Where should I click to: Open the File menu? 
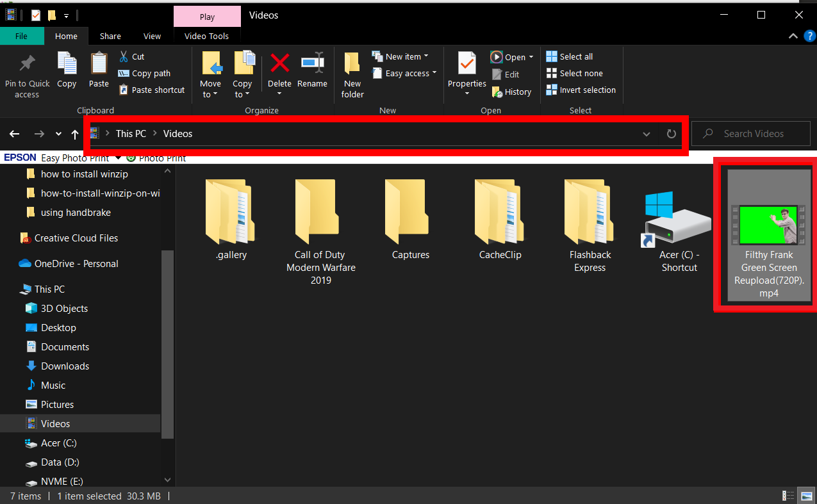pyautogui.click(x=21, y=36)
